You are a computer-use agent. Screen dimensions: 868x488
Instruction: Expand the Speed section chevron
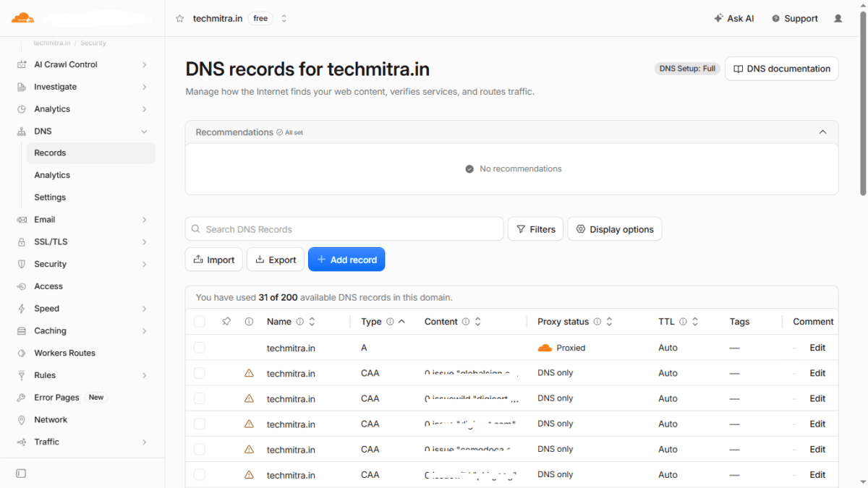pos(145,309)
